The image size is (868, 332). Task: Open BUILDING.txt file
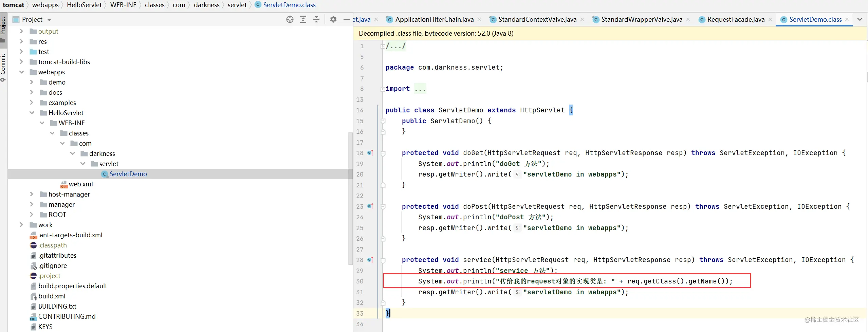point(57,306)
